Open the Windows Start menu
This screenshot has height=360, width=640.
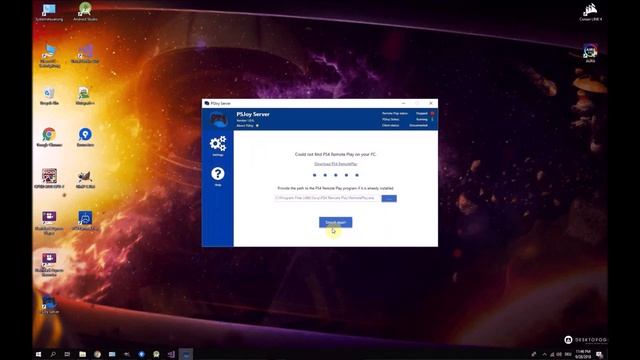(38, 354)
